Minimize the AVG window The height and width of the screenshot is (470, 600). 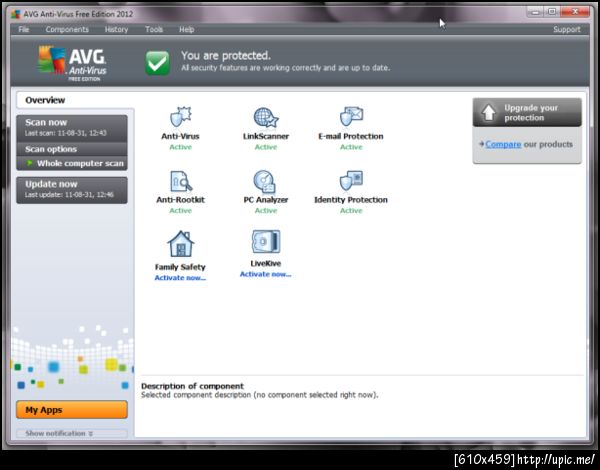click(x=535, y=12)
